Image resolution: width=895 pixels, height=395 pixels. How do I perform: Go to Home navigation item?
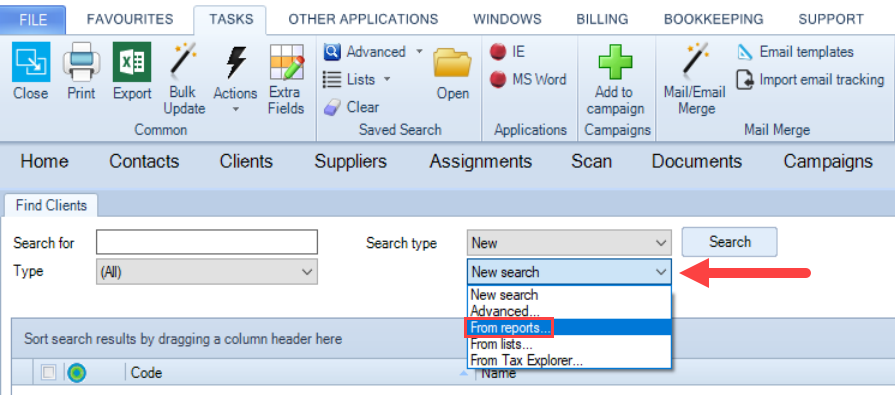[45, 162]
